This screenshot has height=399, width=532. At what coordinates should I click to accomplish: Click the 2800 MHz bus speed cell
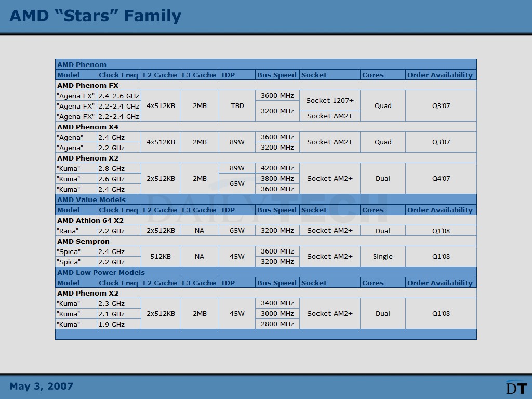pyautogui.click(x=277, y=324)
